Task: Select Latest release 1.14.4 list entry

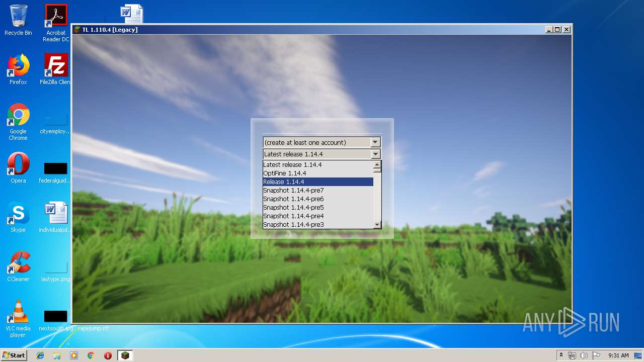Action: pos(318,164)
